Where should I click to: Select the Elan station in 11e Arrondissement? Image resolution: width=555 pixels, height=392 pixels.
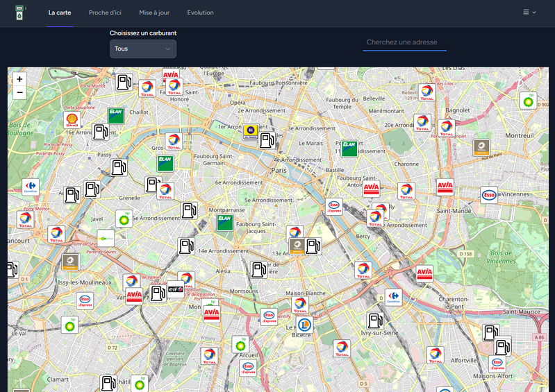(x=349, y=148)
